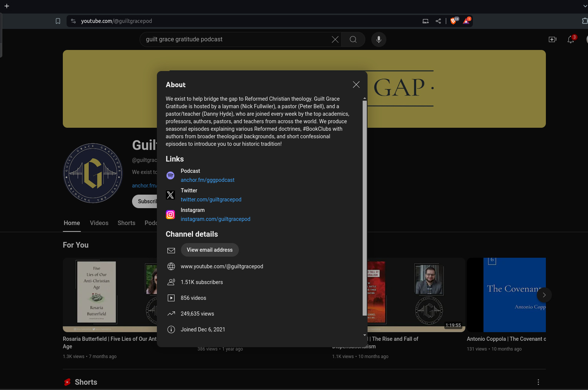Click the 856 videos text
Screen dimensions: 588x390
pyautogui.click(x=193, y=298)
